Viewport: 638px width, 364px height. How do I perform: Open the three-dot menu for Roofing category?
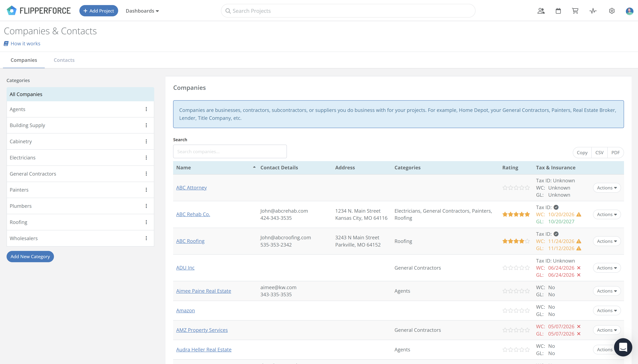pyautogui.click(x=146, y=222)
